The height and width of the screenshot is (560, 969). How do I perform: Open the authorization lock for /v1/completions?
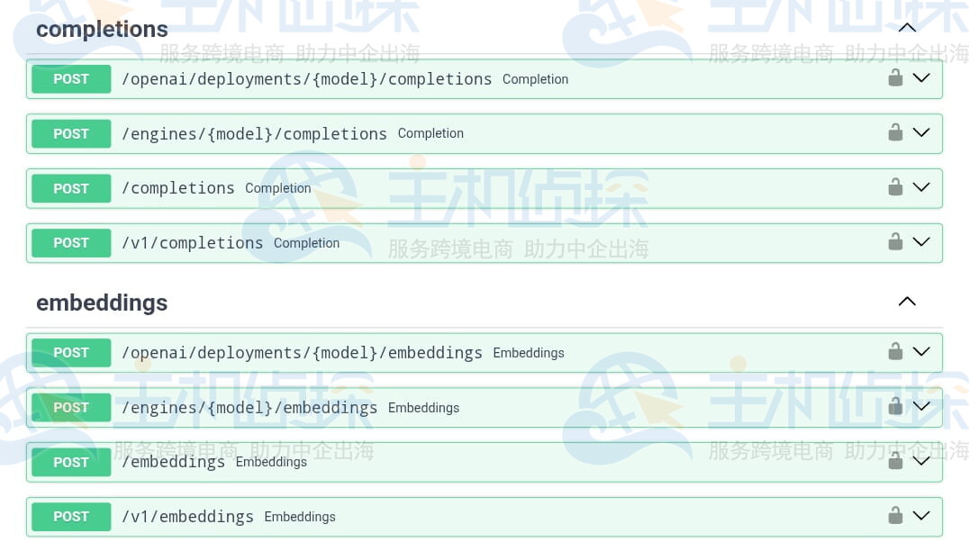[x=895, y=241]
